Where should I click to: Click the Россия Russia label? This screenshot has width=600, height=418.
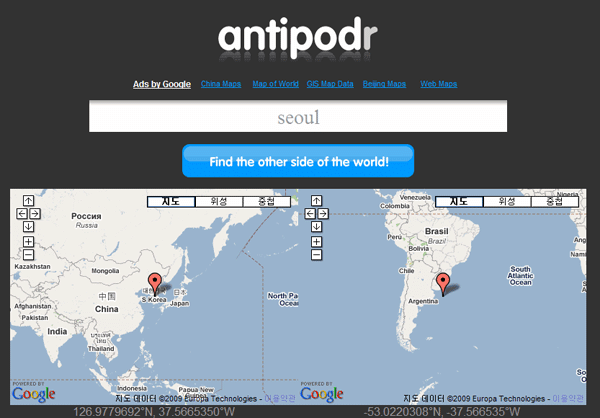click(86, 220)
